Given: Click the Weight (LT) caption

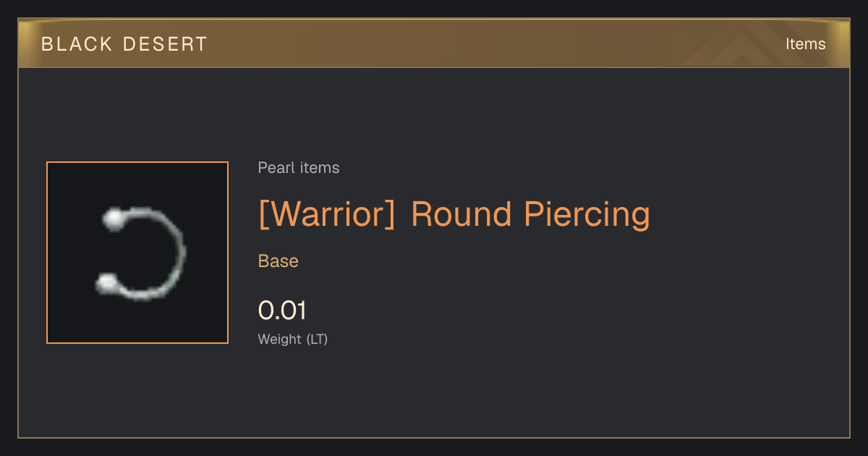Looking at the screenshot, I should (x=293, y=339).
